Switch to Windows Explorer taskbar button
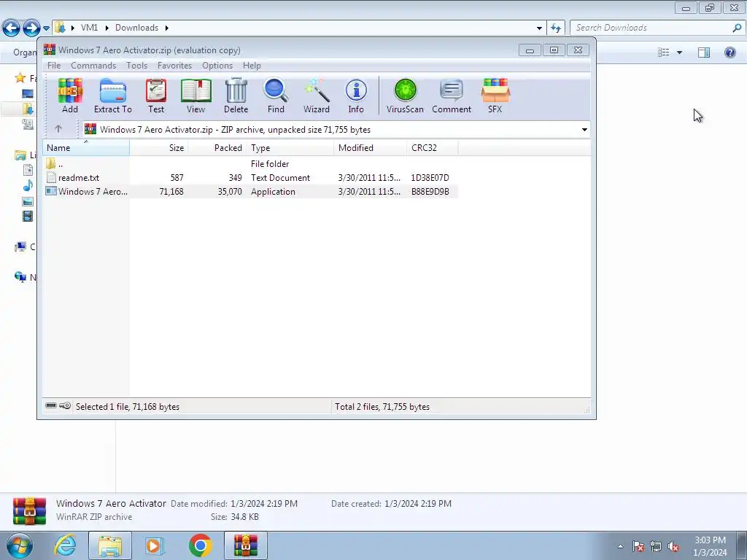The image size is (747, 560). (110, 545)
